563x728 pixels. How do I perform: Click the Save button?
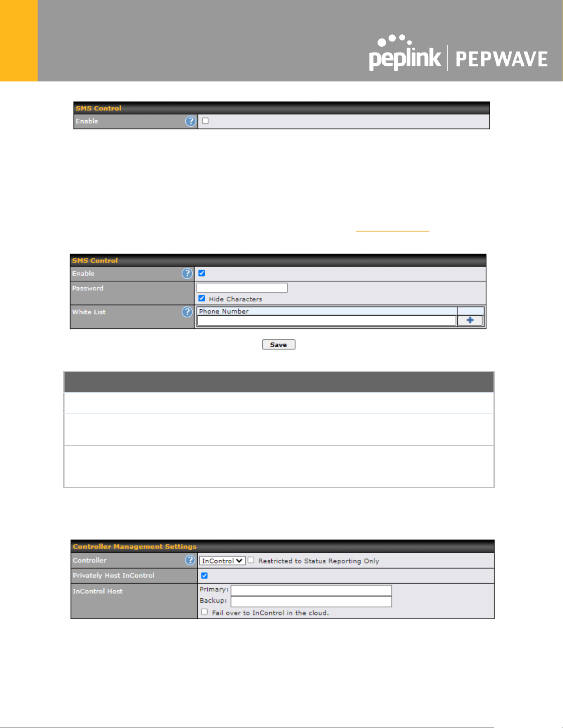point(278,345)
